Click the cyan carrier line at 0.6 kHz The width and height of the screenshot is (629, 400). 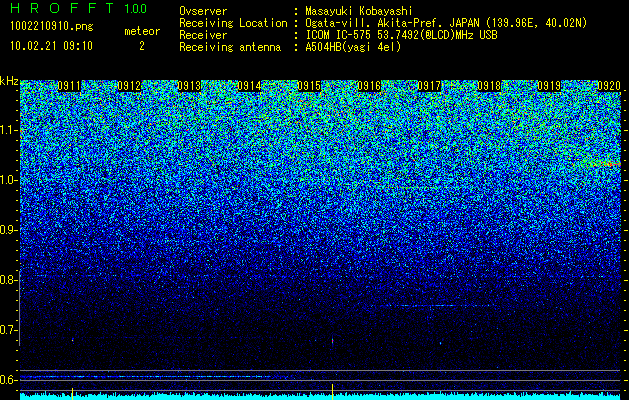pyautogui.click(x=146, y=377)
